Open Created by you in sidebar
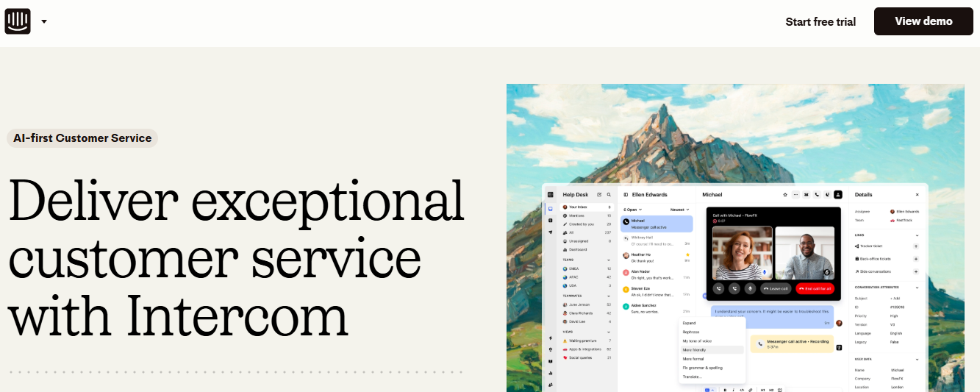 pos(587,224)
